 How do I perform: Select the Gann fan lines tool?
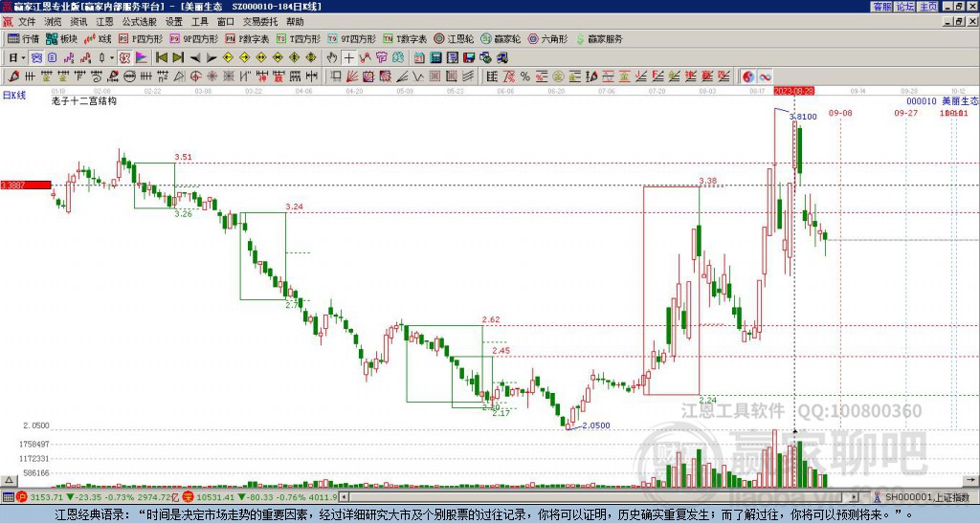(352, 76)
